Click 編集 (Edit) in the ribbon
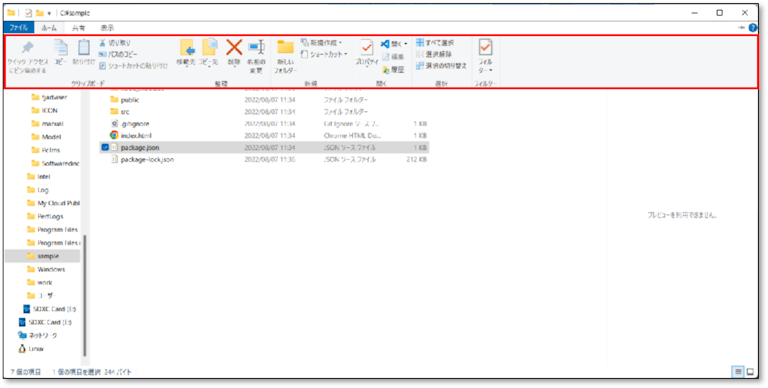 tap(393, 57)
